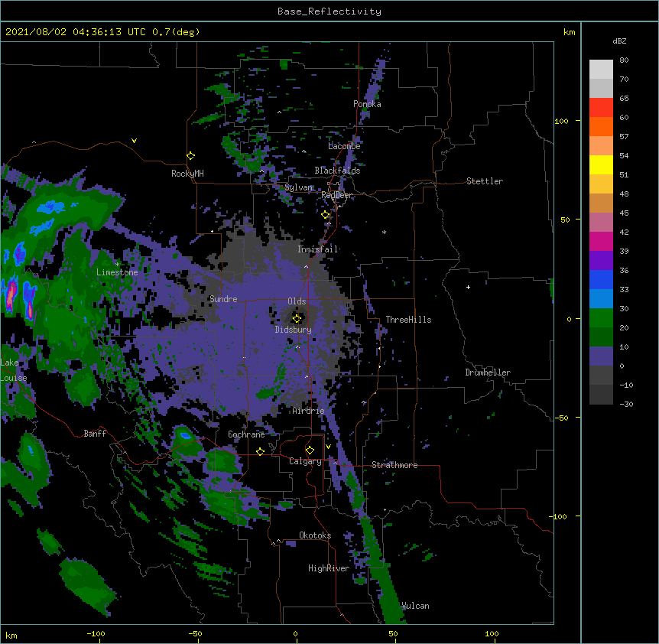Click the yellow 54 dBZ legend swatch
Image resolution: width=659 pixels, height=644 pixels.
(601, 164)
